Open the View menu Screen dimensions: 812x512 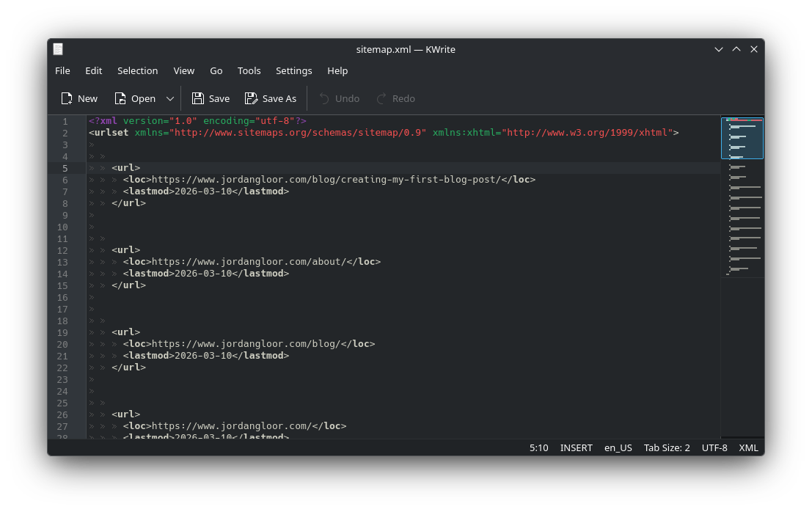pos(184,71)
